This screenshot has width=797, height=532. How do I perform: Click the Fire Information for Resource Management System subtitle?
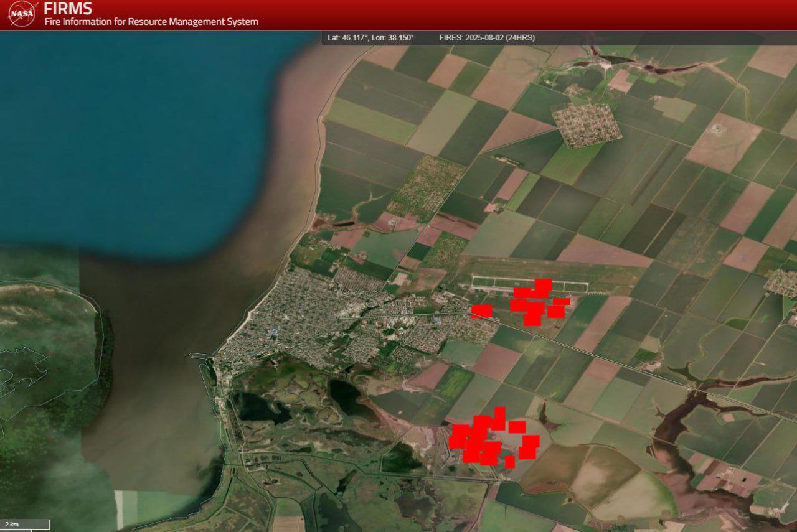coord(151,22)
